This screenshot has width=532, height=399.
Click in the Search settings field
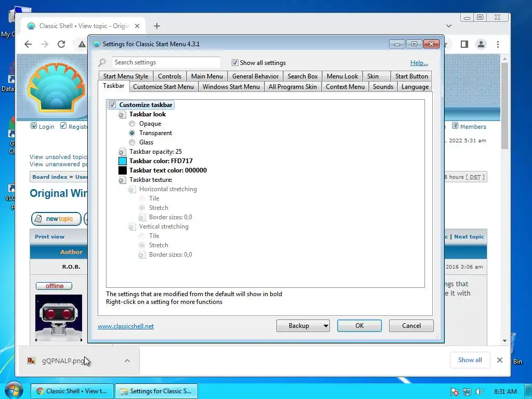(x=166, y=62)
